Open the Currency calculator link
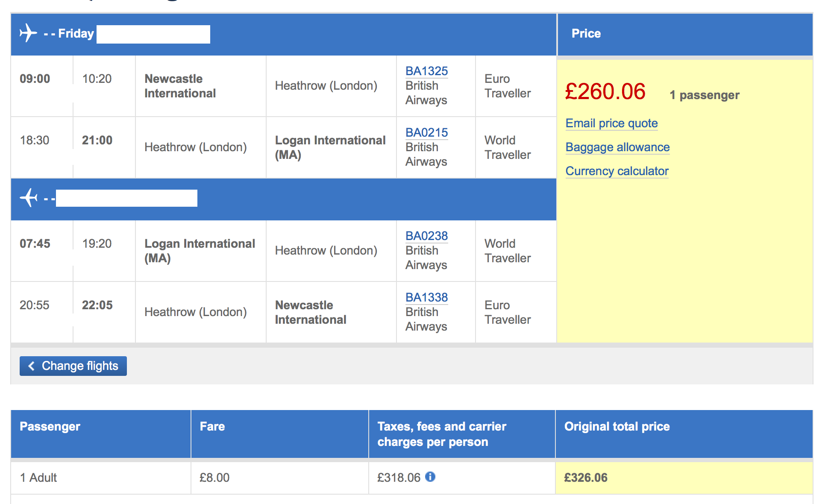The width and height of the screenshot is (828, 504). (x=617, y=171)
